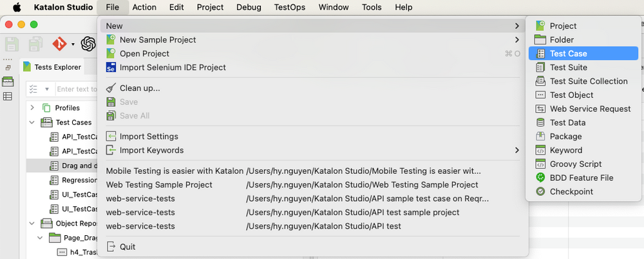Choose Test Suite Collection option
This screenshot has height=259, width=644.
(x=583, y=81)
